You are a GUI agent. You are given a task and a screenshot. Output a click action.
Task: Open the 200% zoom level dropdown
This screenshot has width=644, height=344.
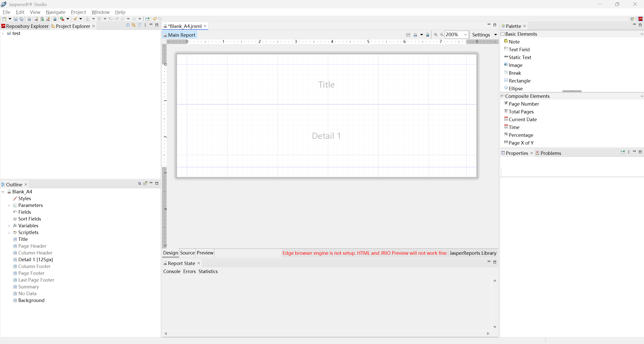(x=465, y=35)
